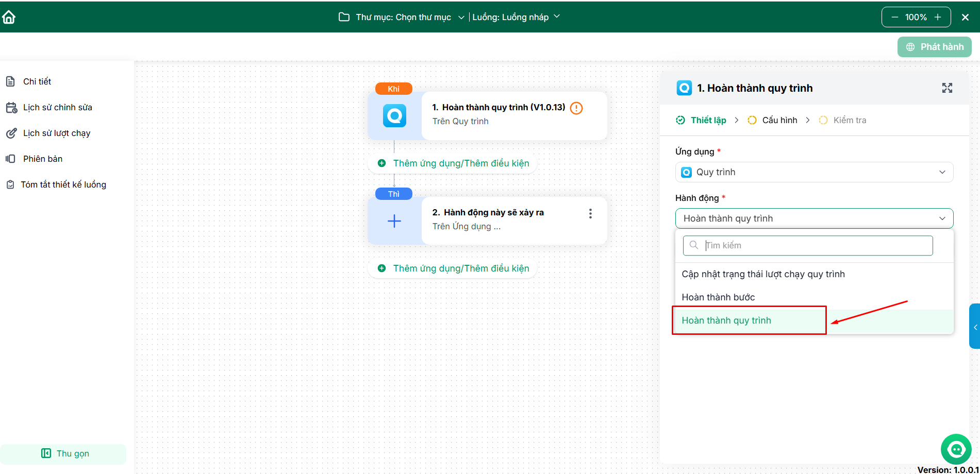This screenshot has height=474, width=980.
Task: Click the Quy trình app icon on trigger node
Action: coord(395,115)
